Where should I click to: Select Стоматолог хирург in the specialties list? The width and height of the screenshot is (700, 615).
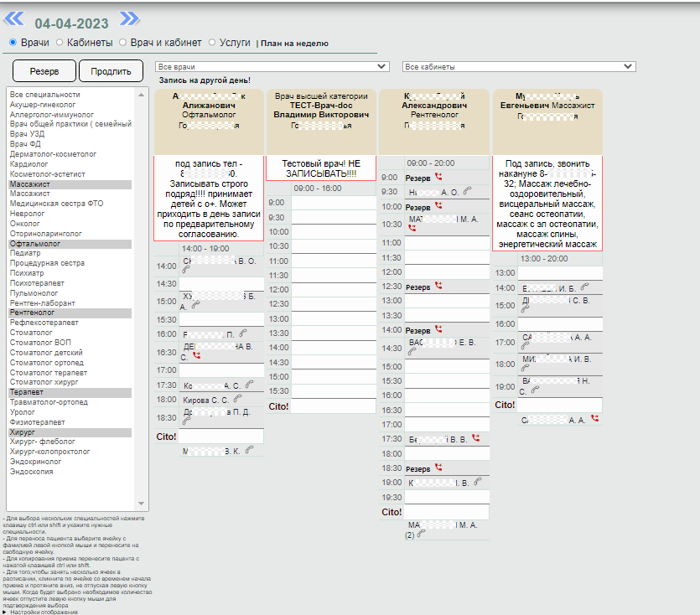44,382
